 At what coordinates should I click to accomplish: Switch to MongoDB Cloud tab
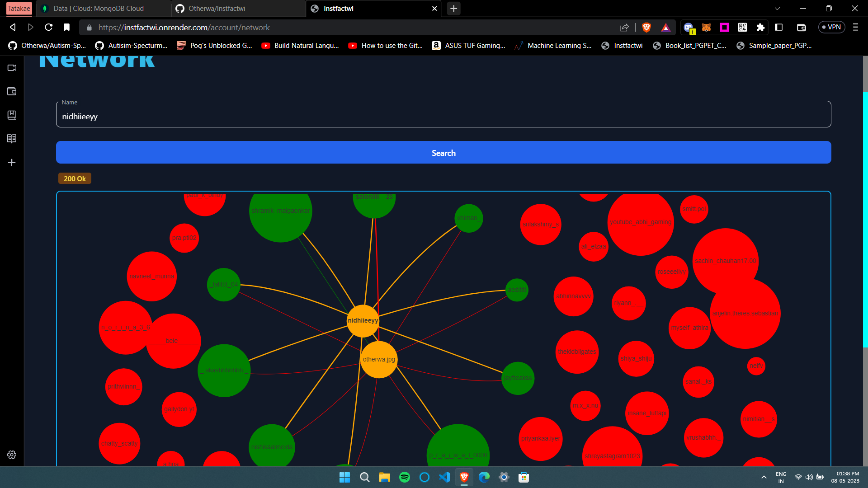coord(103,9)
